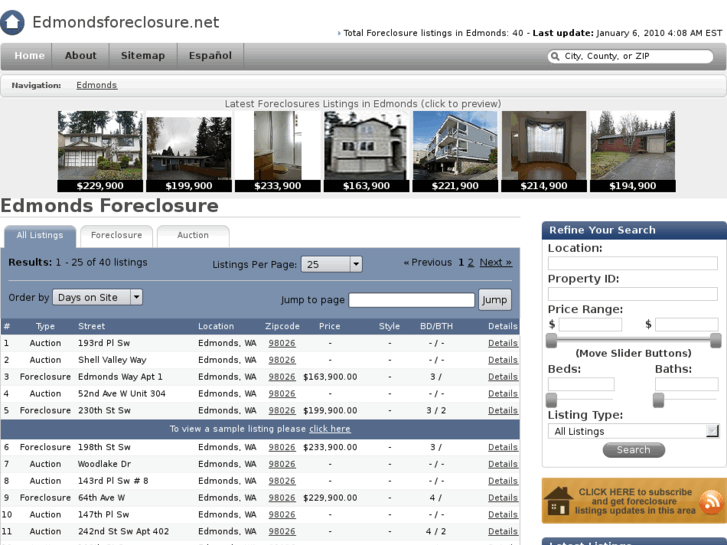Select the All Listings tab
727x545 pixels.
(x=40, y=236)
